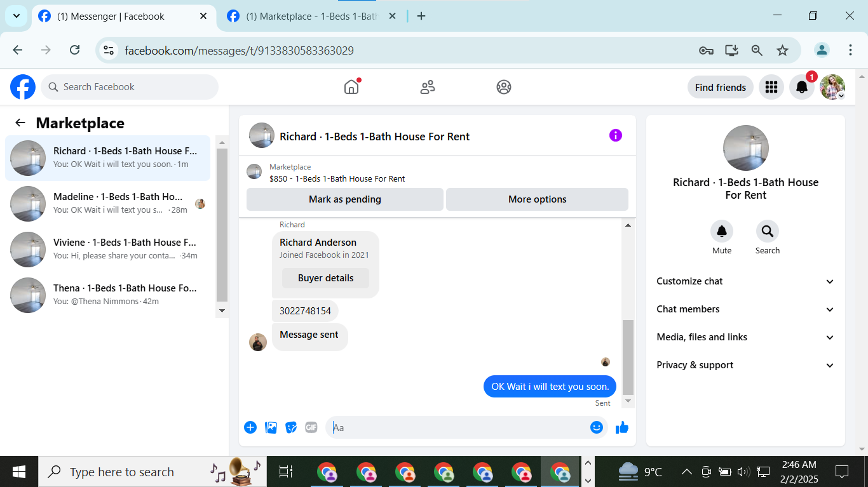Viewport: 868px width, 487px height.
Task: Open Richard's Buyer details
Action: point(325,278)
